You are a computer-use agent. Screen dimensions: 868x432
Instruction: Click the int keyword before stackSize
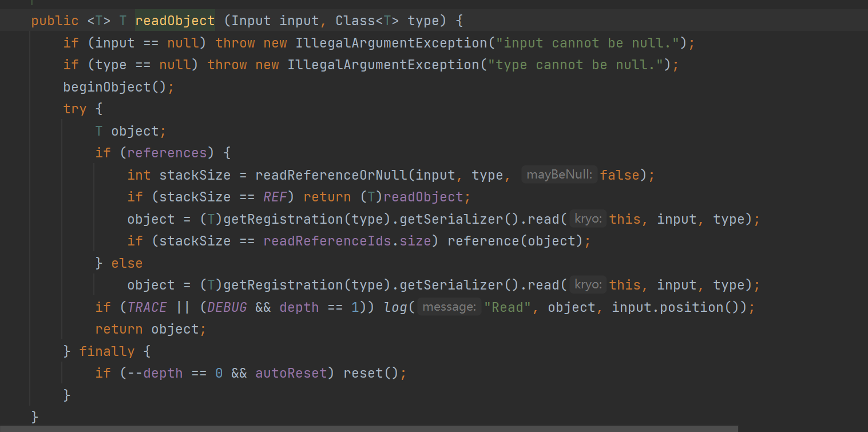pos(139,175)
